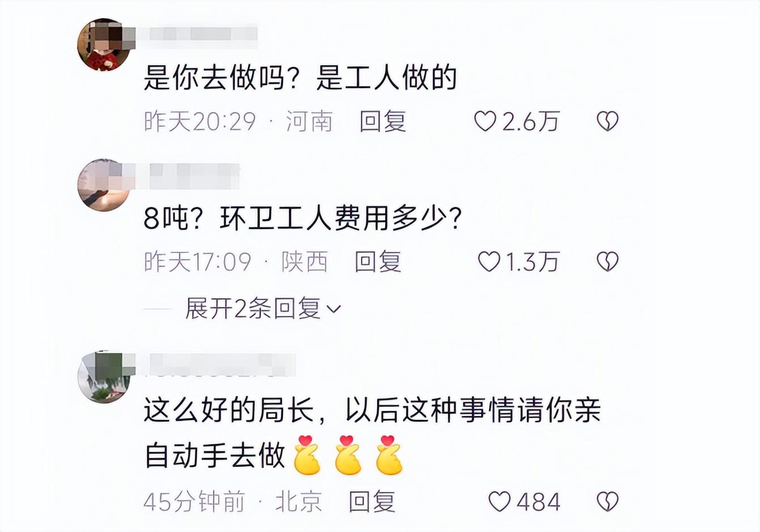
Task: Open the first commenter's avatar
Action: pyautogui.click(x=103, y=45)
